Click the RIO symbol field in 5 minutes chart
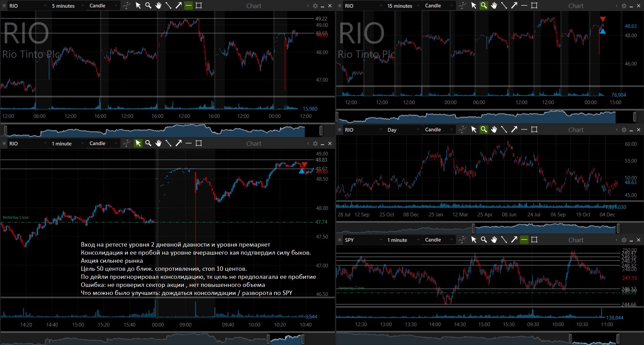 pyautogui.click(x=28, y=6)
